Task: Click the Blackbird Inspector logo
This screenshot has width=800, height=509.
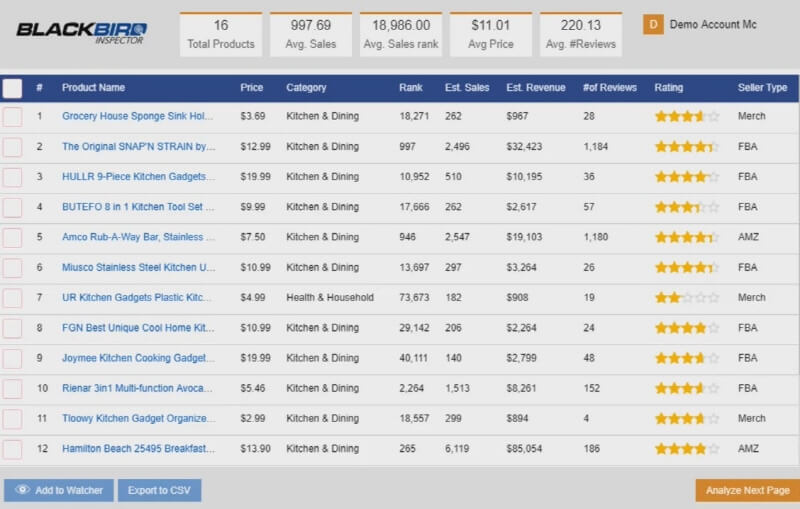Action: click(82, 33)
